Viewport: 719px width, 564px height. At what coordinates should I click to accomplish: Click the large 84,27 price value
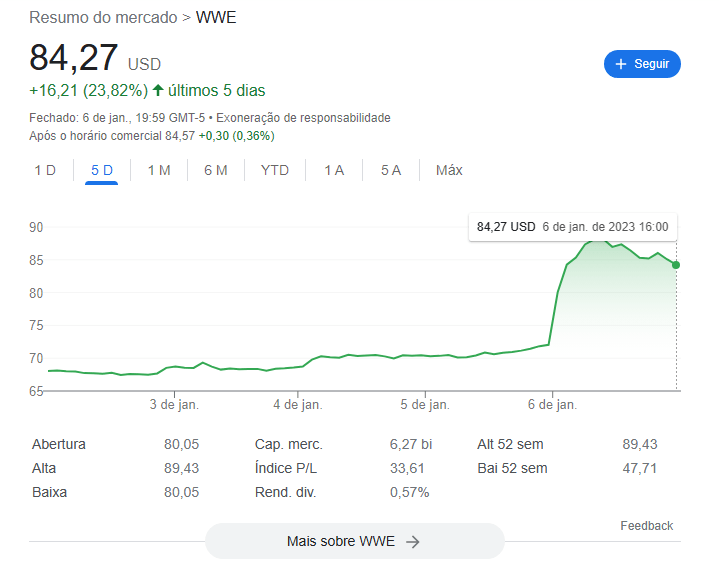point(74,58)
